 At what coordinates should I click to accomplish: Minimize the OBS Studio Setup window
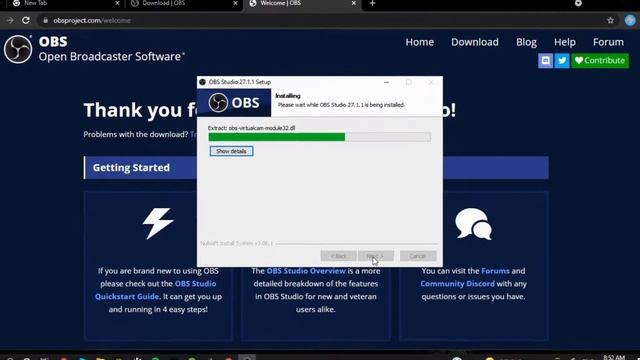[x=387, y=82]
